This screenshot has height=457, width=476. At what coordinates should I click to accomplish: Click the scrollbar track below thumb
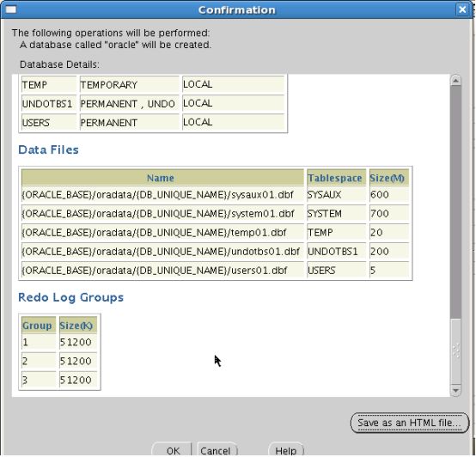point(455,352)
